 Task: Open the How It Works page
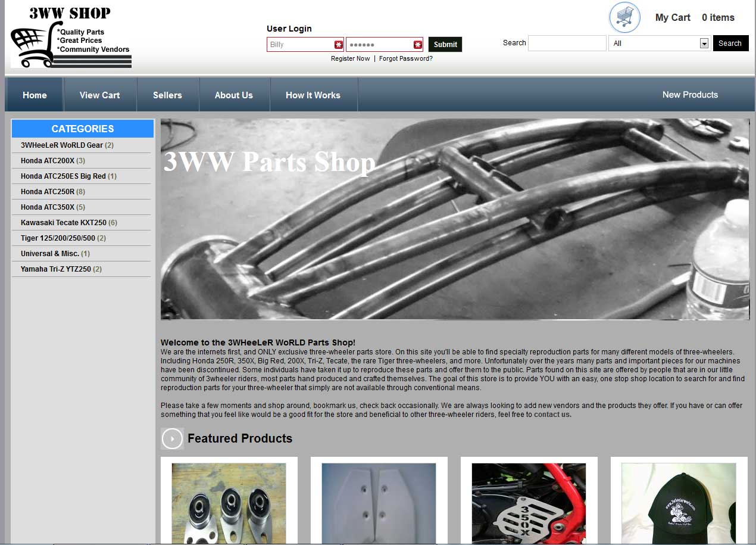313,95
